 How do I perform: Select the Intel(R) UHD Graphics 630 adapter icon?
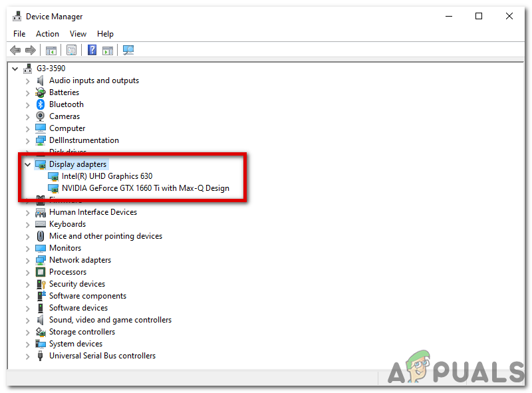pyautogui.click(x=53, y=176)
